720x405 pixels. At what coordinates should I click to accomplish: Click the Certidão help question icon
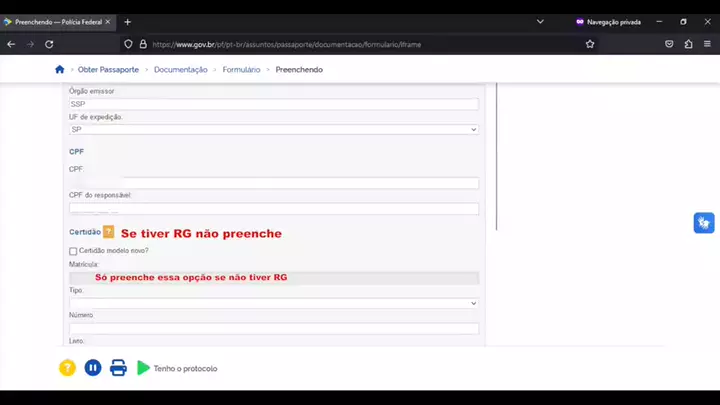108,232
